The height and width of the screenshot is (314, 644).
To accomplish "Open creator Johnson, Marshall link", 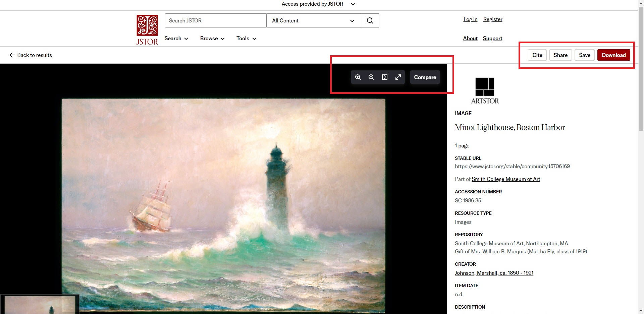I will point(494,273).
